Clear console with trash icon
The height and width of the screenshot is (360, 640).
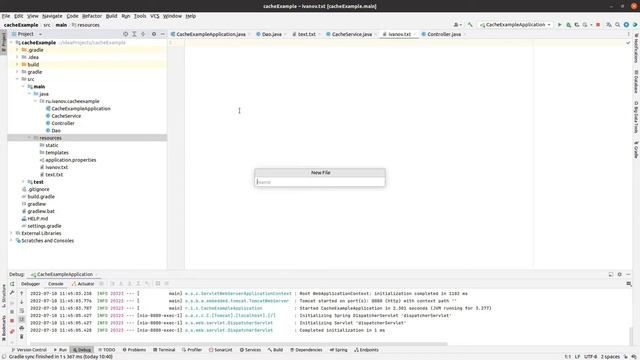point(22,337)
